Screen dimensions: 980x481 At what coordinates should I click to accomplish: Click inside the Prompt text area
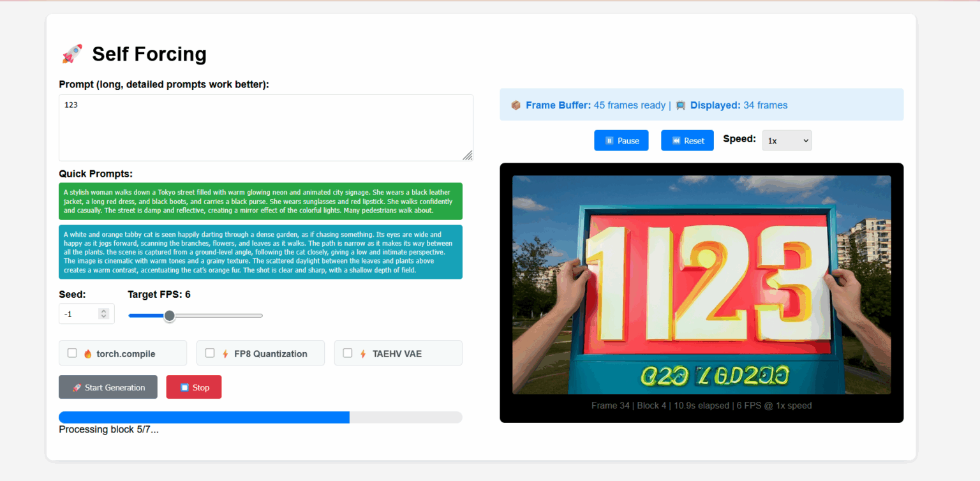pos(265,128)
